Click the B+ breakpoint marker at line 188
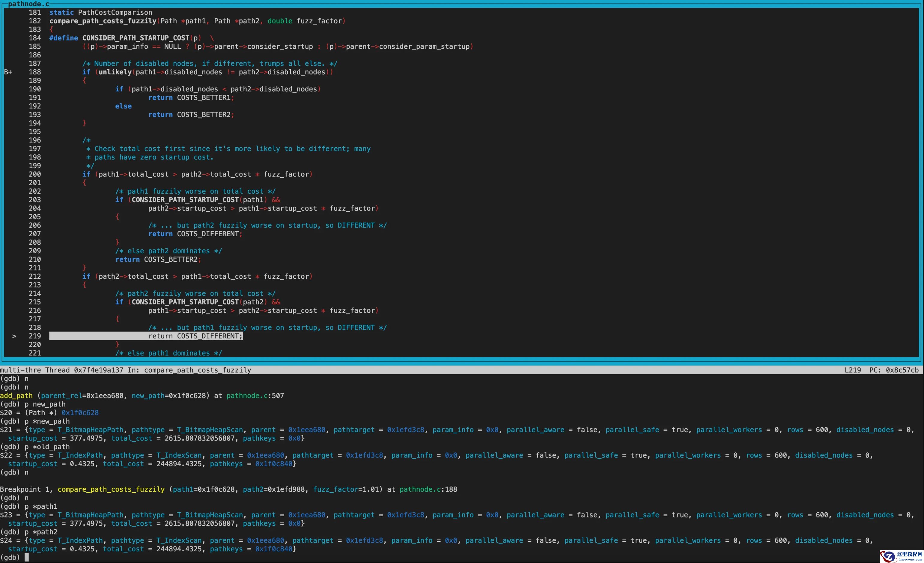Image resolution: width=924 pixels, height=563 pixels. 8,72
